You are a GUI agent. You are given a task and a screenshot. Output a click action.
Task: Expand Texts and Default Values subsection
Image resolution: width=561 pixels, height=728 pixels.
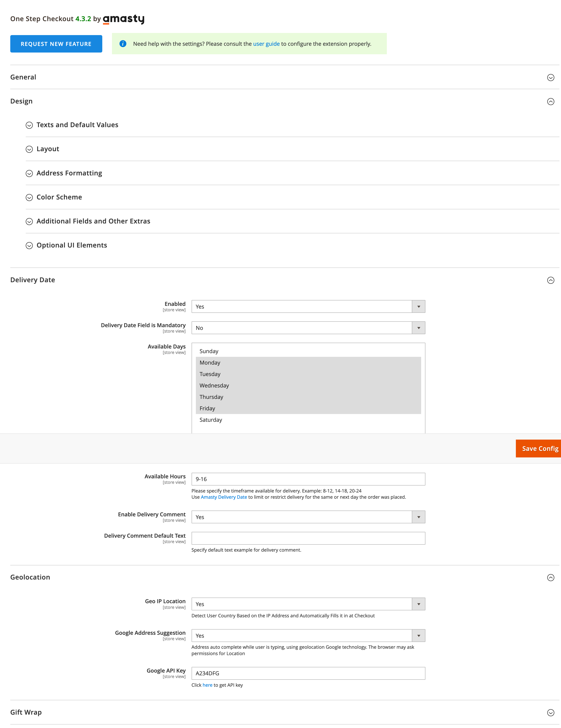click(77, 125)
